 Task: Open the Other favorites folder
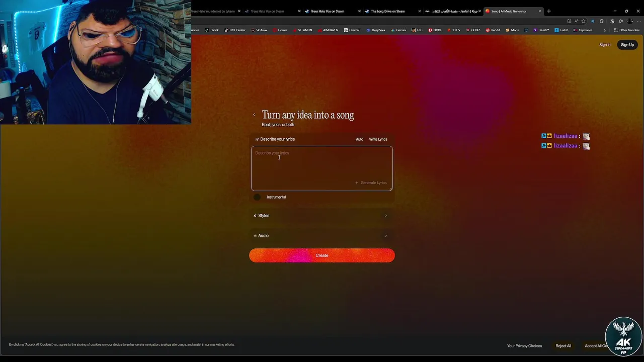(626, 30)
